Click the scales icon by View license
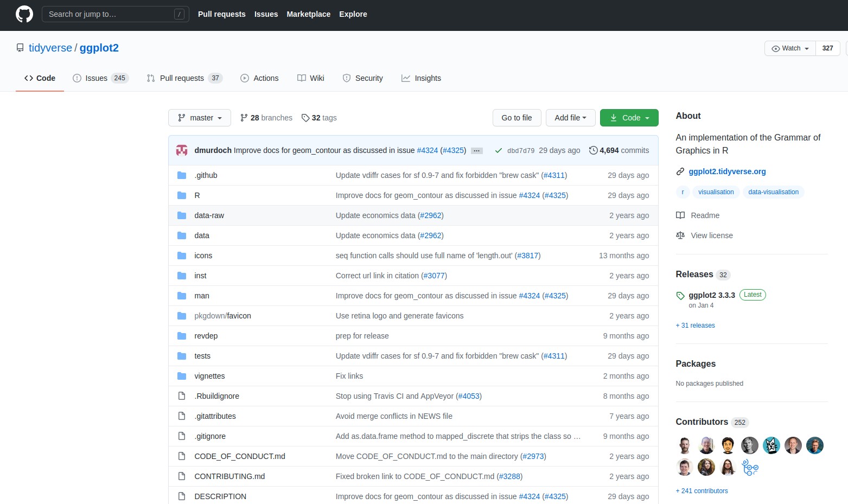 click(680, 235)
